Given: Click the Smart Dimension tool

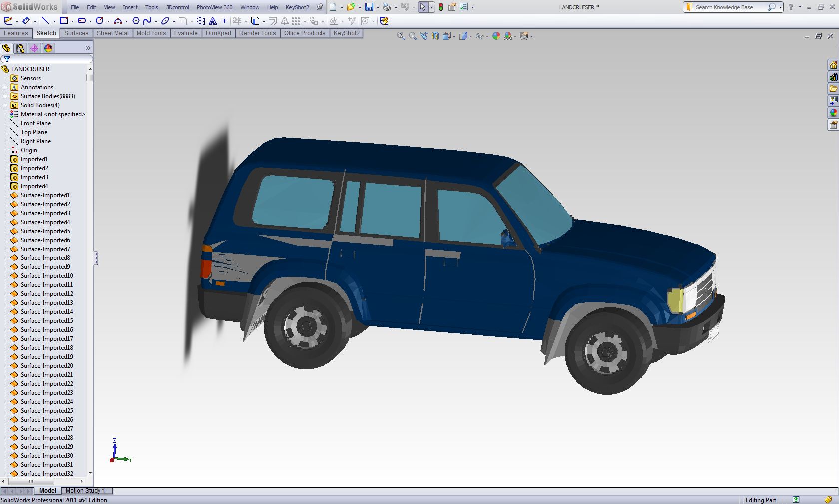Looking at the screenshot, I should click(26, 21).
